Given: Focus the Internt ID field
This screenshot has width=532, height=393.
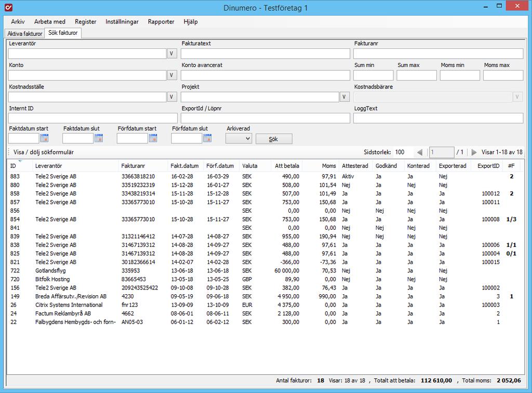Looking at the screenshot, I should pyautogui.click(x=92, y=118).
